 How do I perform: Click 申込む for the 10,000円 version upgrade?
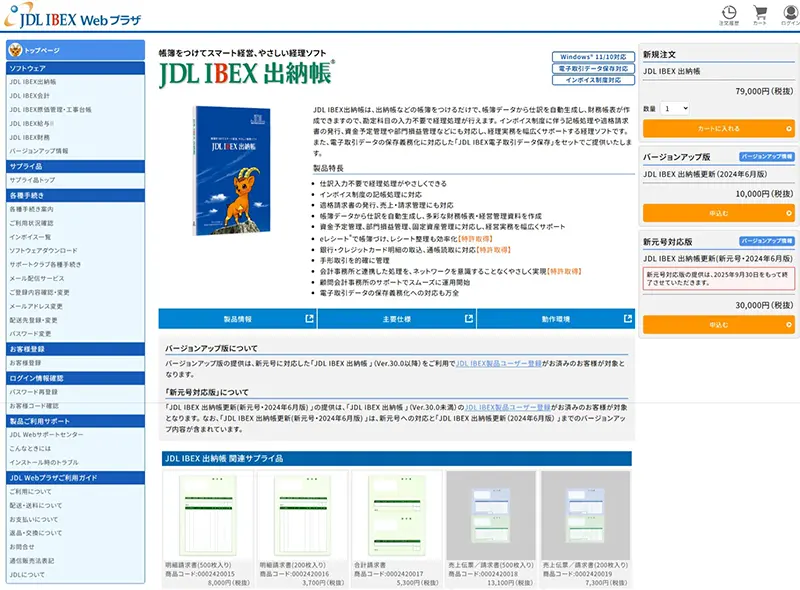718,213
